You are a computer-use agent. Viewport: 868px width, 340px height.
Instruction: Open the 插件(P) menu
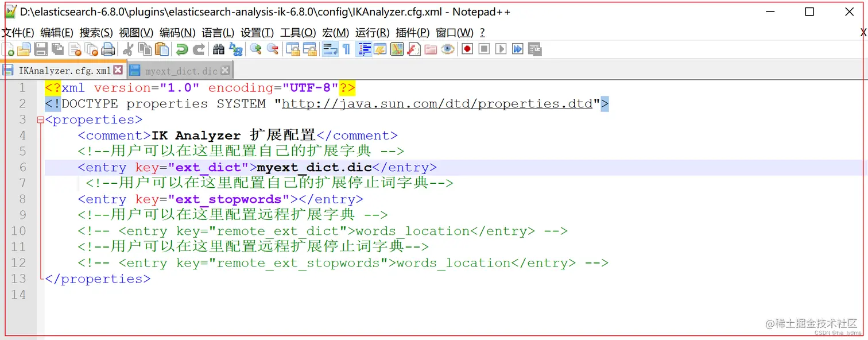click(x=413, y=33)
